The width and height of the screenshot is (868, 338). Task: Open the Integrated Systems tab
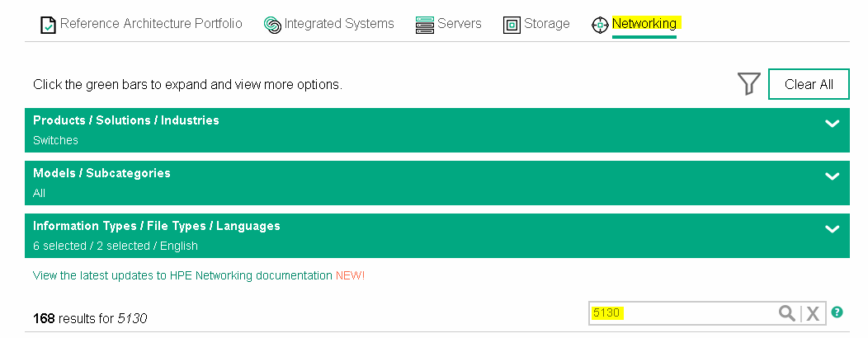(x=339, y=24)
